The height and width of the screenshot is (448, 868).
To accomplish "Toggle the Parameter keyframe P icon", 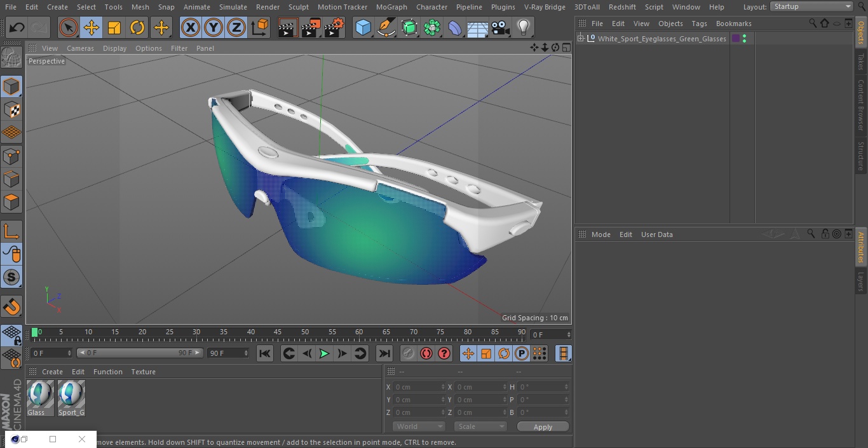I will click(x=522, y=353).
